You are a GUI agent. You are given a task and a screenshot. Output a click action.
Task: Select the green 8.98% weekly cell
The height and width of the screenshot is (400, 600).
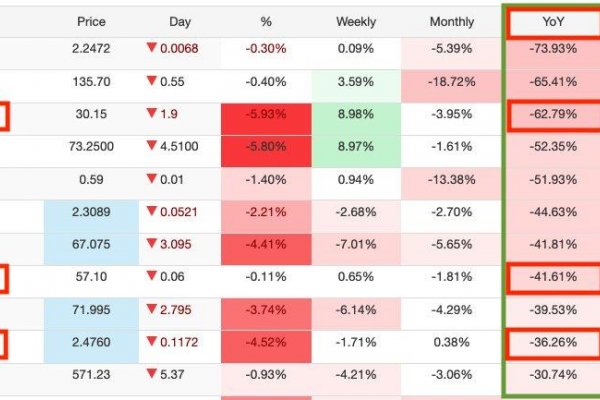click(356, 114)
